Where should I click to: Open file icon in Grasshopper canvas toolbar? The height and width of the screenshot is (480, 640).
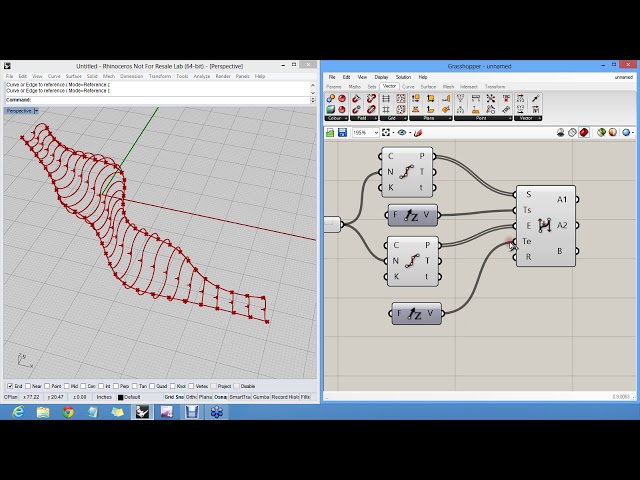(x=330, y=132)
